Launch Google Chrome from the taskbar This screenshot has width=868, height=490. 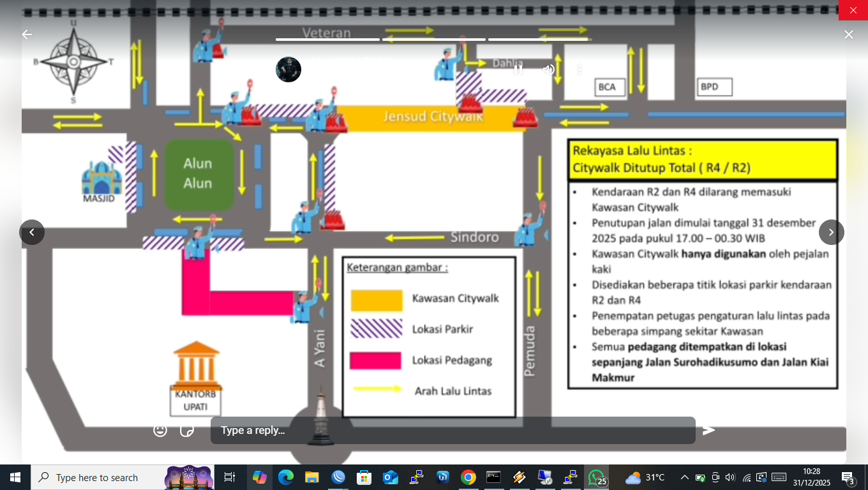click(x=468, y=477)
